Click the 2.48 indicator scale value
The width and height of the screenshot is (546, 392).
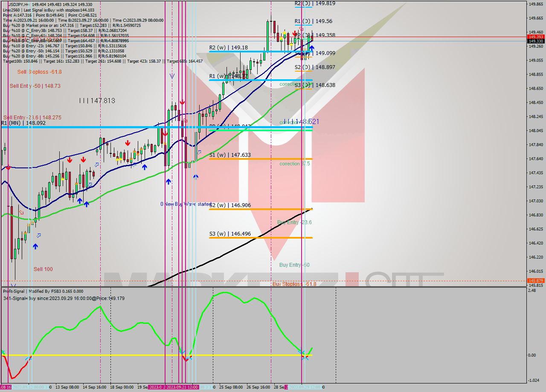pyautogui.click(x=532, y=291)
